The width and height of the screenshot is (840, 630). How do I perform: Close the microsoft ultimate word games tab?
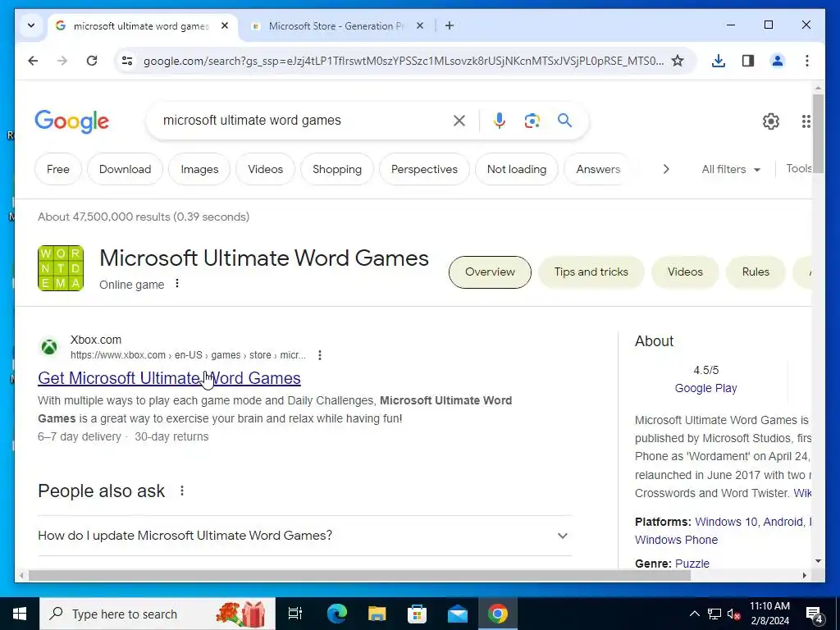click(x=225, y=25)
